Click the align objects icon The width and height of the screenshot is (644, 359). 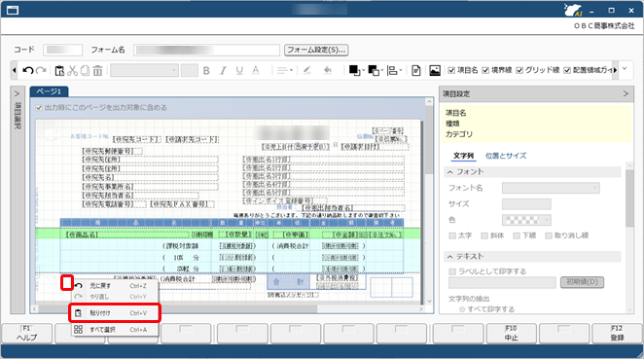tap(393, 71)
